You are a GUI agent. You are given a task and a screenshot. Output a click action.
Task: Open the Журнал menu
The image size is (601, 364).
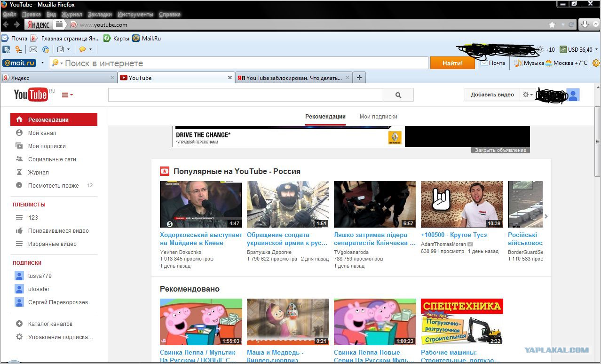[x=71, y=14]
